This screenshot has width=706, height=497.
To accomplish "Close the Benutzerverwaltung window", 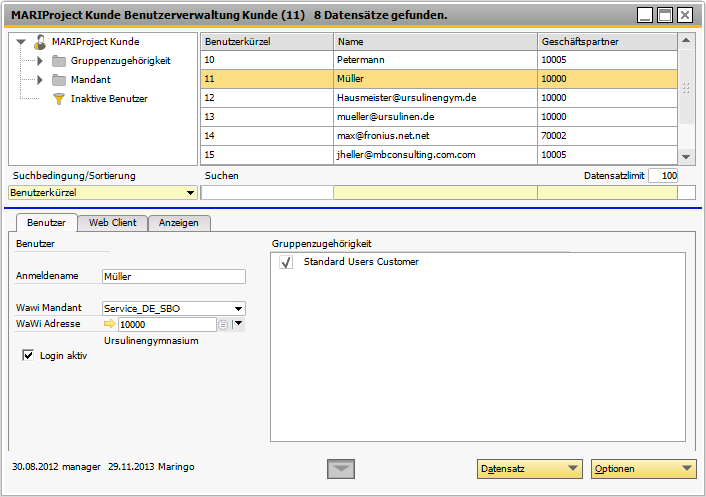I will (x=684, y=15).
